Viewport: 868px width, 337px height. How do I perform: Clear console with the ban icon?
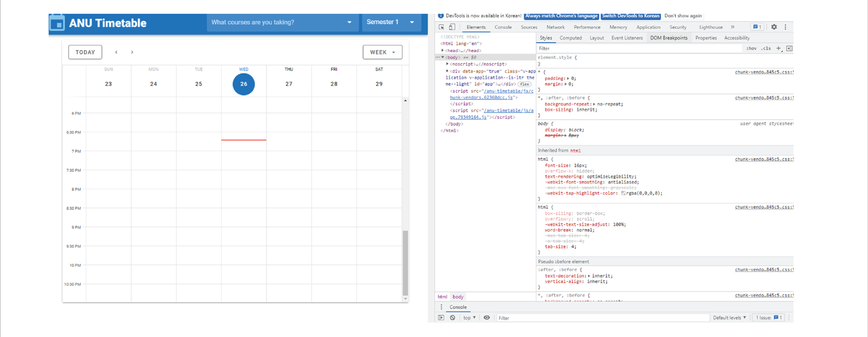pyautogui.click(x=453, y=317)
